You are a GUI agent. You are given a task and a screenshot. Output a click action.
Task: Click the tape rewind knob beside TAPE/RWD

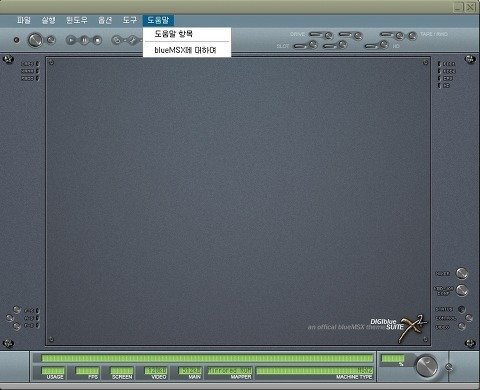(413, 35)
